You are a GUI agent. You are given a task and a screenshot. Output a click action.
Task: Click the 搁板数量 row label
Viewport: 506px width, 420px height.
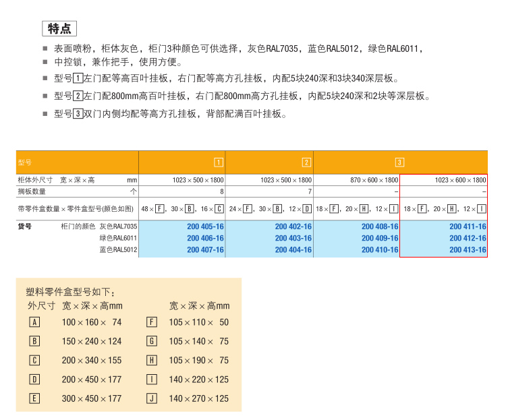[x=32, y=191]
